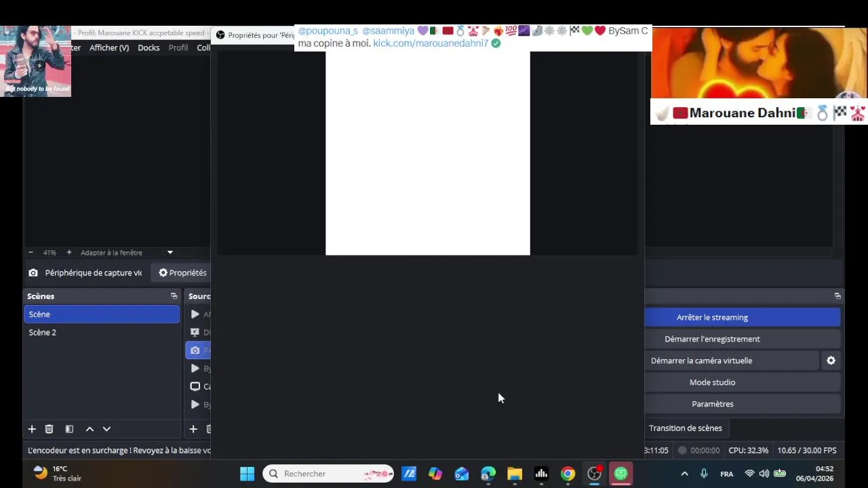Select Scène 2 in scenes list
868x488 pixels.
click(102, 332)
